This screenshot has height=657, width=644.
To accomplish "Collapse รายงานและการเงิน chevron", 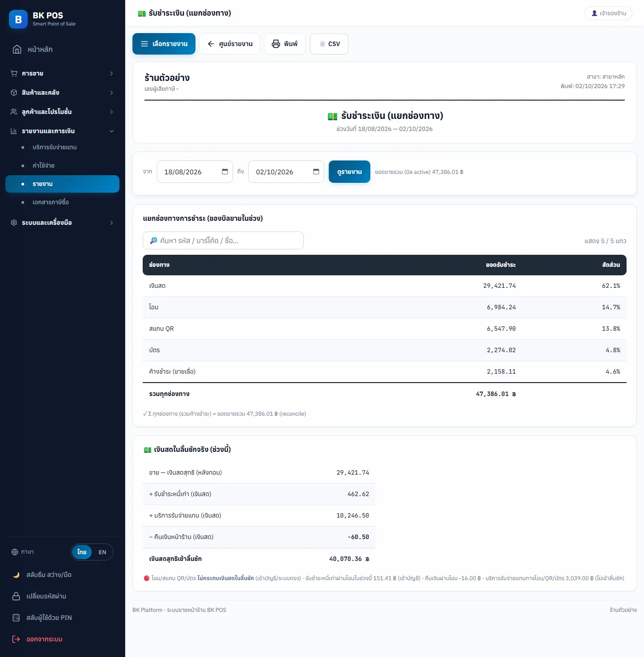I will 111,131.
